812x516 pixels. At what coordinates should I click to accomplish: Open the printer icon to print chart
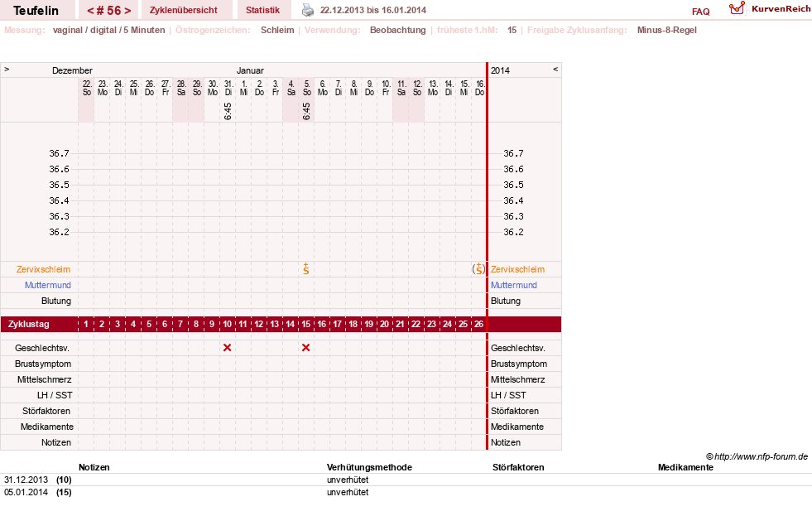click(308, 10)
